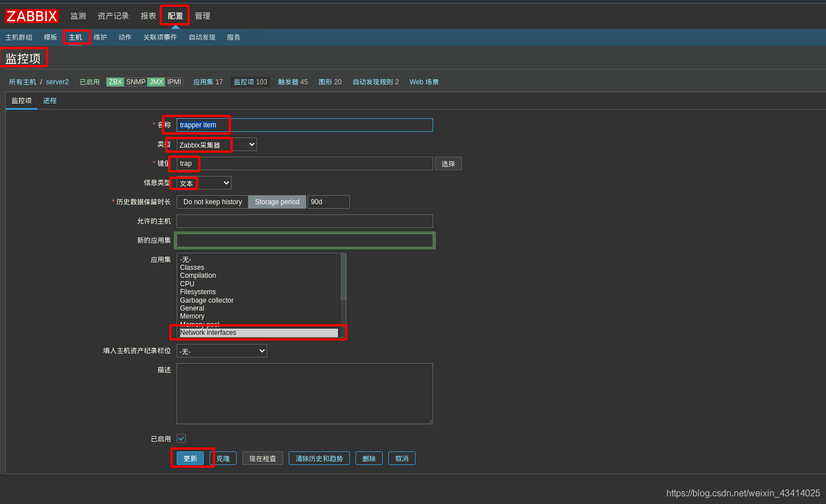Select Filesystems in the 应用集 list
Screen dimensions: 826x504
point(259,292)
